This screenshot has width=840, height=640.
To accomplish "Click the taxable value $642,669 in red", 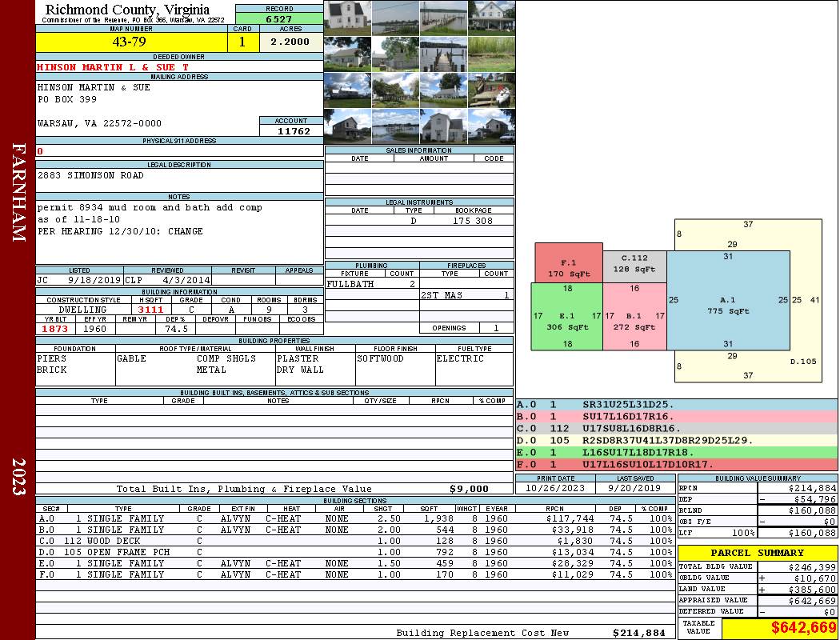I will [x=803, y=628].
